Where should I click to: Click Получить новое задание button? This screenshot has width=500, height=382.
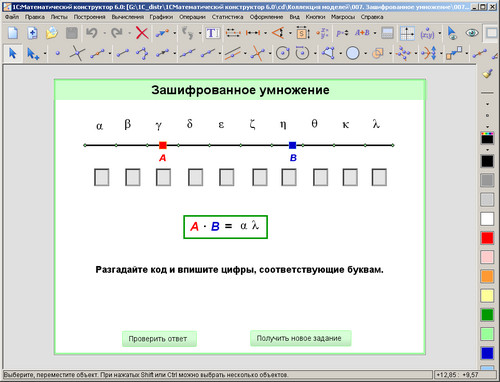click(300, 338)
